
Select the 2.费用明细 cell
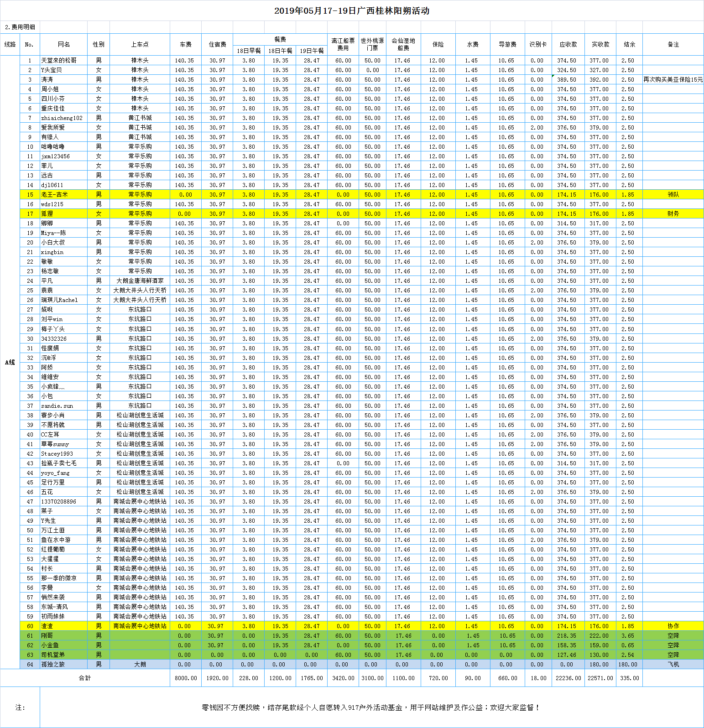20,27
